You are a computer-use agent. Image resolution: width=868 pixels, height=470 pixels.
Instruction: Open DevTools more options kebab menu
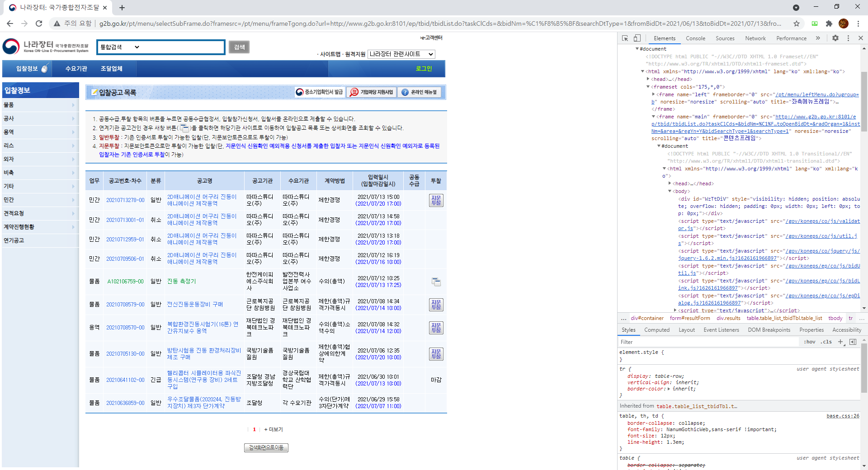848,38
